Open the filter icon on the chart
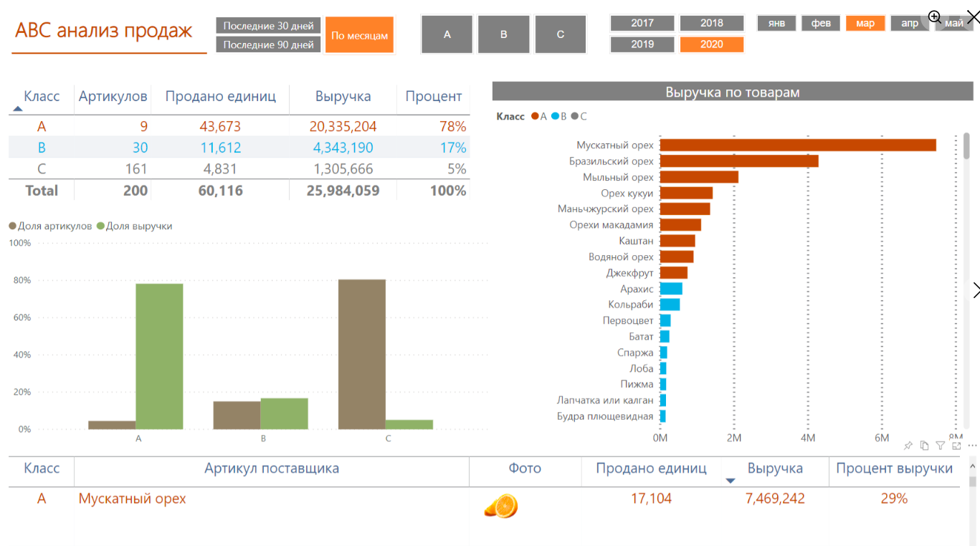 [941, 446]
